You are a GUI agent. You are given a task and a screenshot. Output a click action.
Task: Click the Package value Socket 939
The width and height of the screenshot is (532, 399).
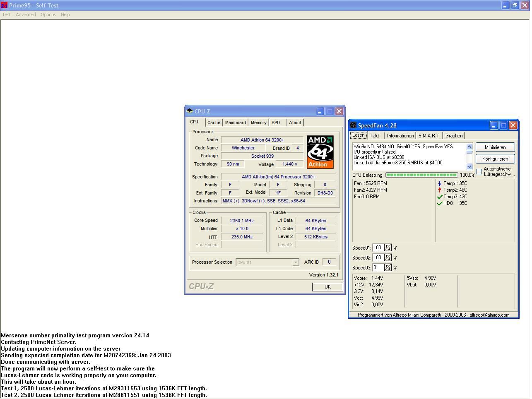click(x=262, y=156)
